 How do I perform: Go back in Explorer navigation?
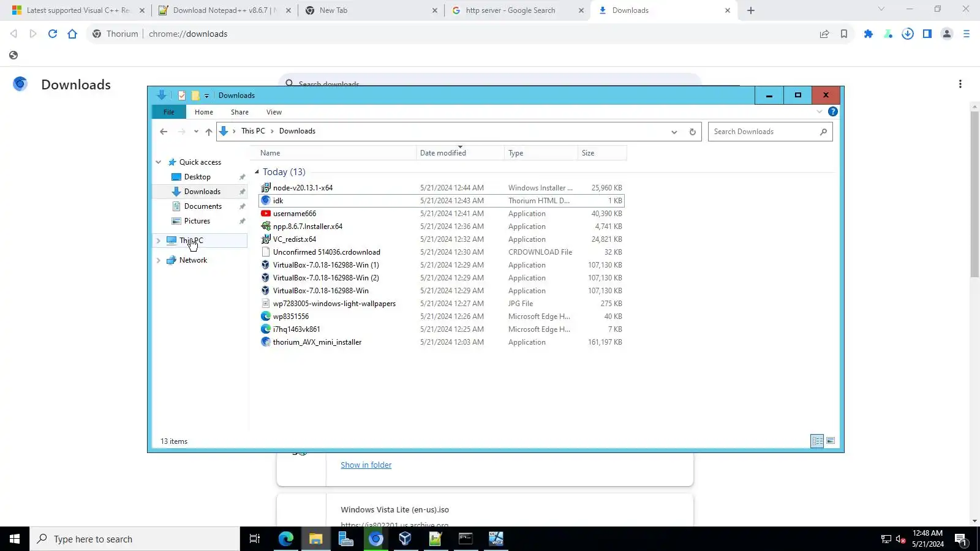[x=164, y=132]
